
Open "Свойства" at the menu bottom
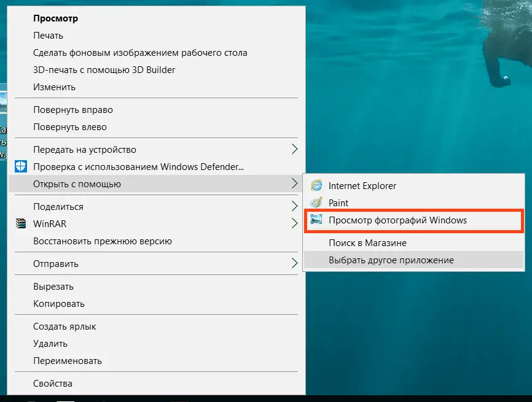tap(52, 384)
